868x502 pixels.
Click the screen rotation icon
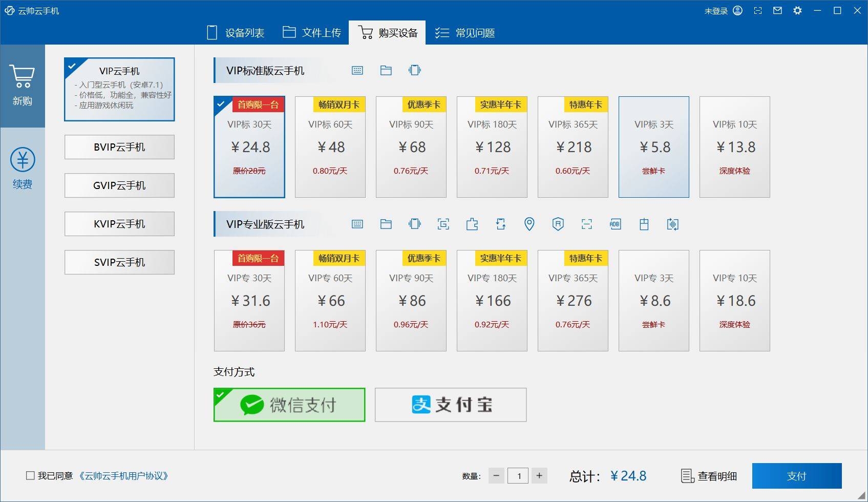click(x=501, y=224)
